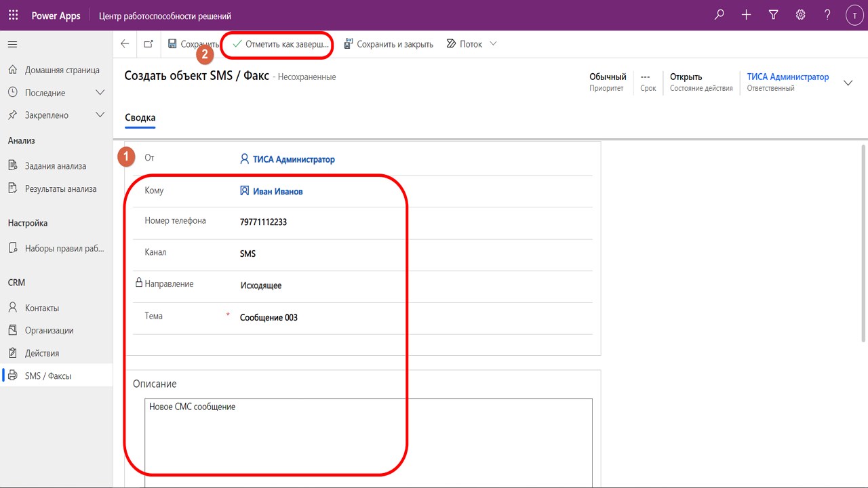Image resolution: width=868 pixels, height=488 pixels.
Task: Click the Pinned pin icon
Action: pos(12,115)
